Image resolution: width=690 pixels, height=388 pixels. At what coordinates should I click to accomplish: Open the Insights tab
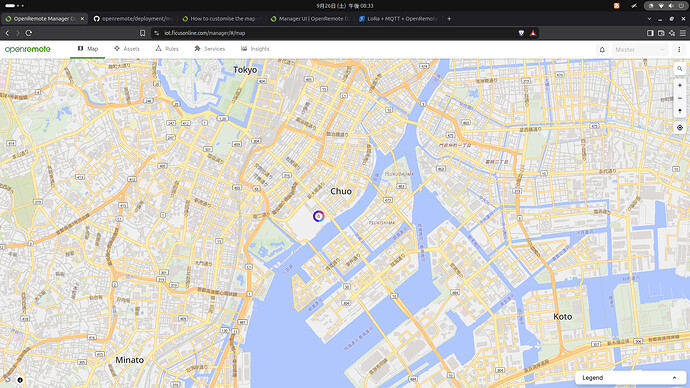255,49
